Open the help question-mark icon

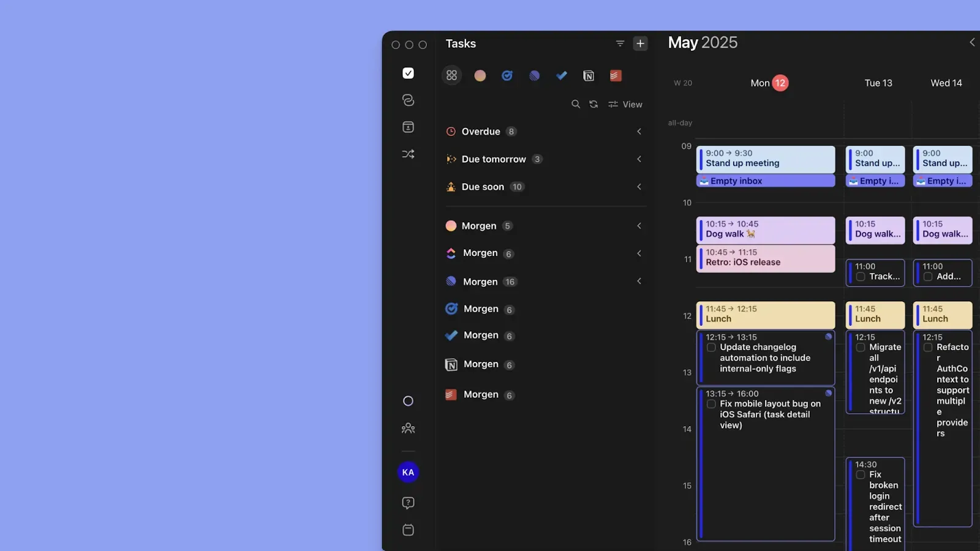(408, 502)
